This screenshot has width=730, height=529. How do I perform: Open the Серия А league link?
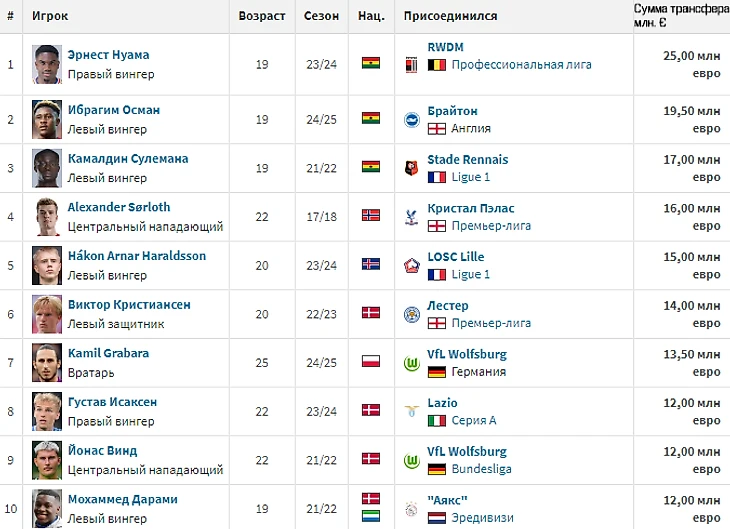click(x=476, y=420)
